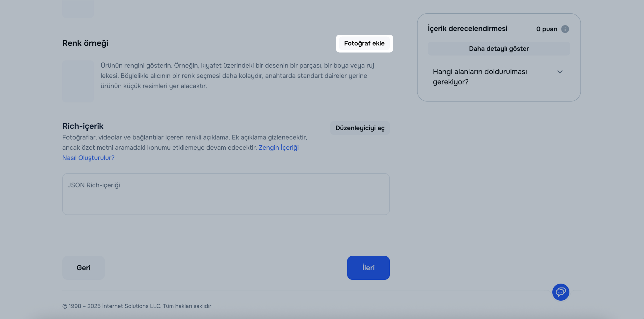
Task: Click the Fotoğraf ekle button
Action: [x=364, y=44]
